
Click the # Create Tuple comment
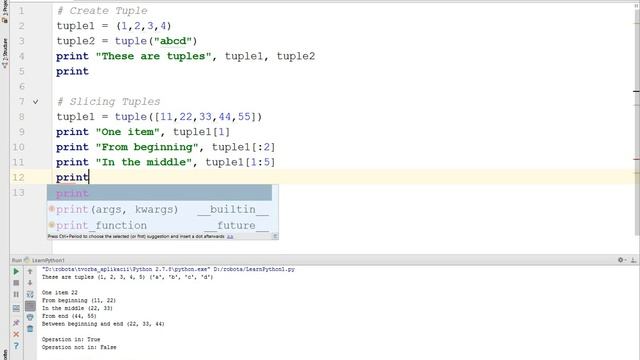102,11
